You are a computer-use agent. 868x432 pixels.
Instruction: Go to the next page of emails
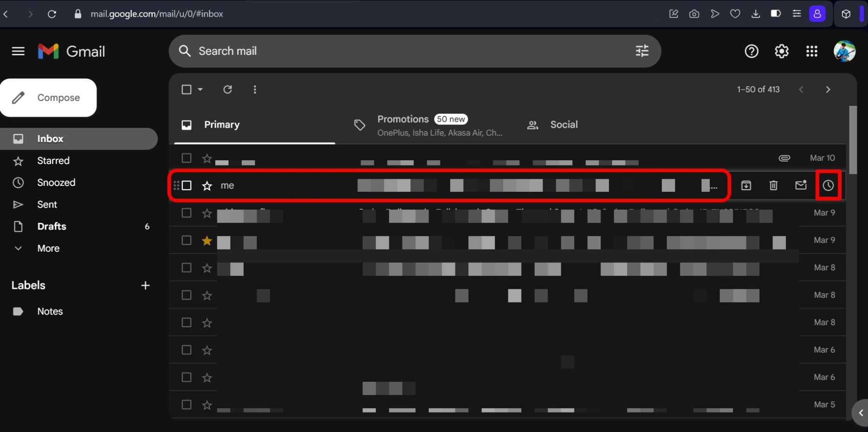coord(828,89)
